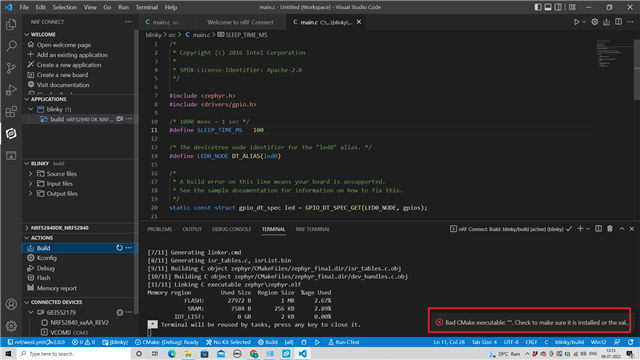Screen dimensions: 640x360
Task: Click Visit documentation
Action: click(63, 85)
